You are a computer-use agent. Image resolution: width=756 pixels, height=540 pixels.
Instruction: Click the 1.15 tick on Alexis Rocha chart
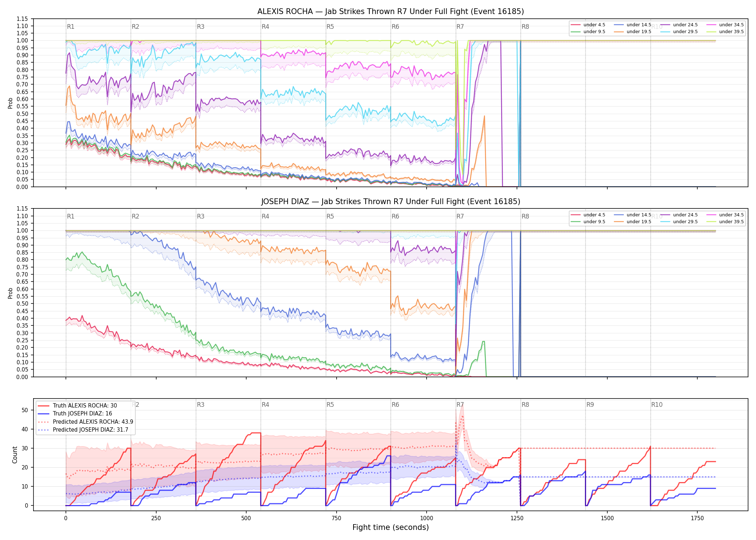[x=22, y=19]
